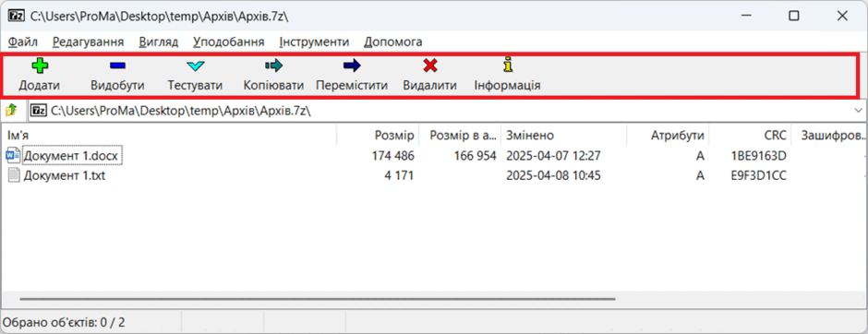Open the Вигляд menu

pos(158,42)
